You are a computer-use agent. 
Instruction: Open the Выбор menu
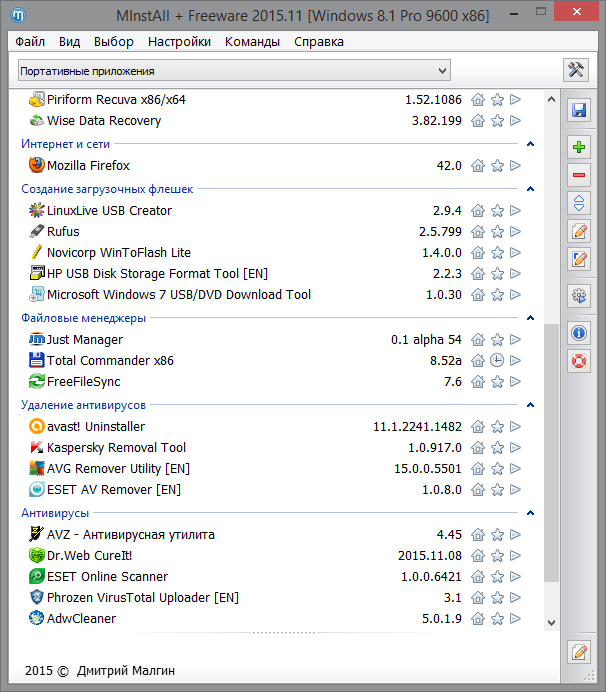click(113, 41)
